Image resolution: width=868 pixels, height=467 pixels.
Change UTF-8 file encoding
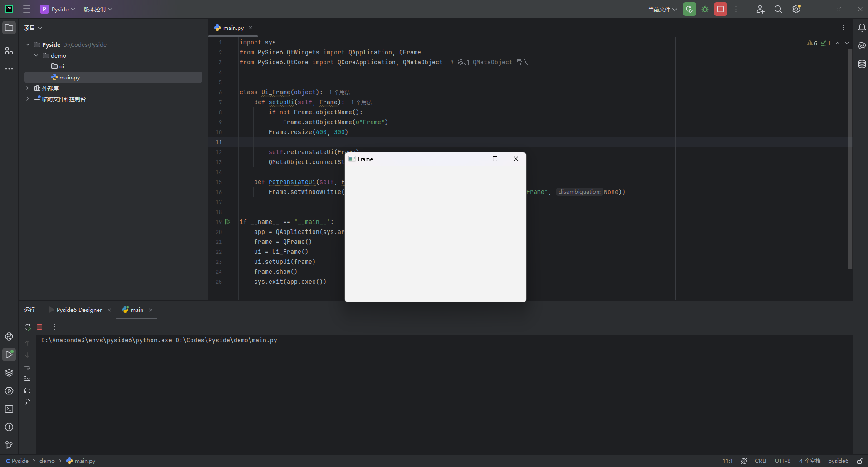click(783, 461)
